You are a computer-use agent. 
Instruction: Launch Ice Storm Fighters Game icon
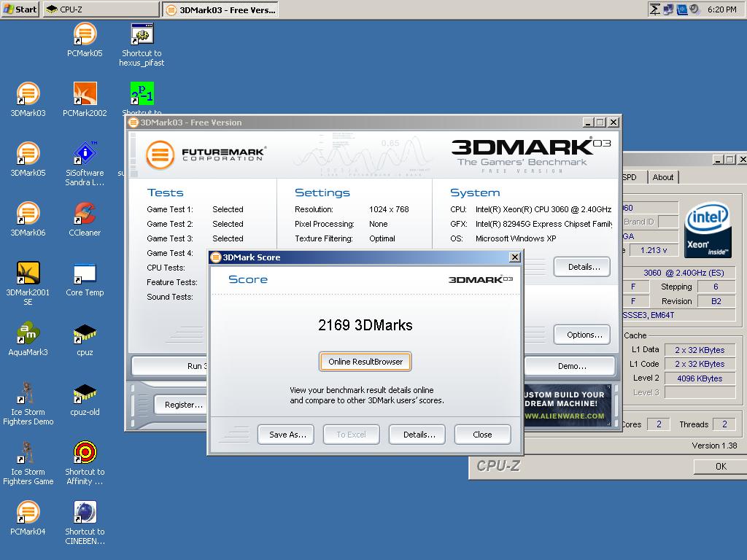click(28, 463)
